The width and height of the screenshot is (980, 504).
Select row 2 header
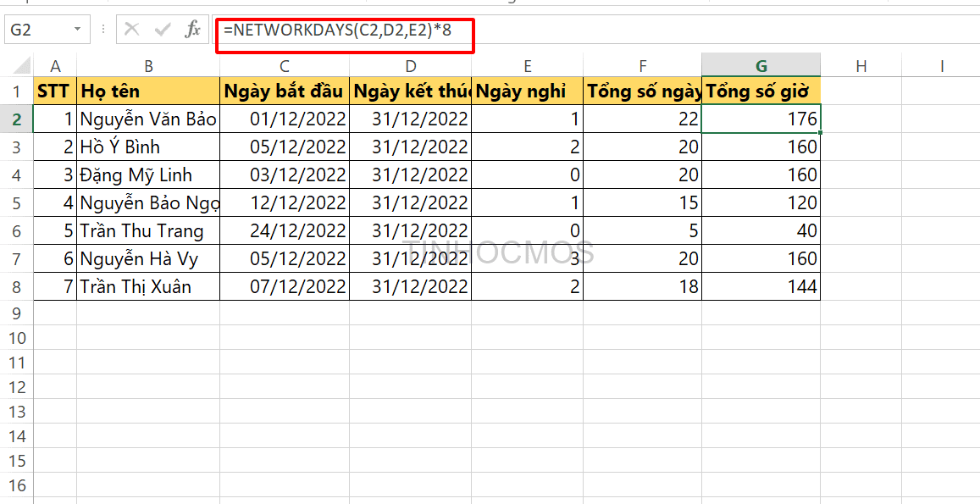[x=16, y=119]
